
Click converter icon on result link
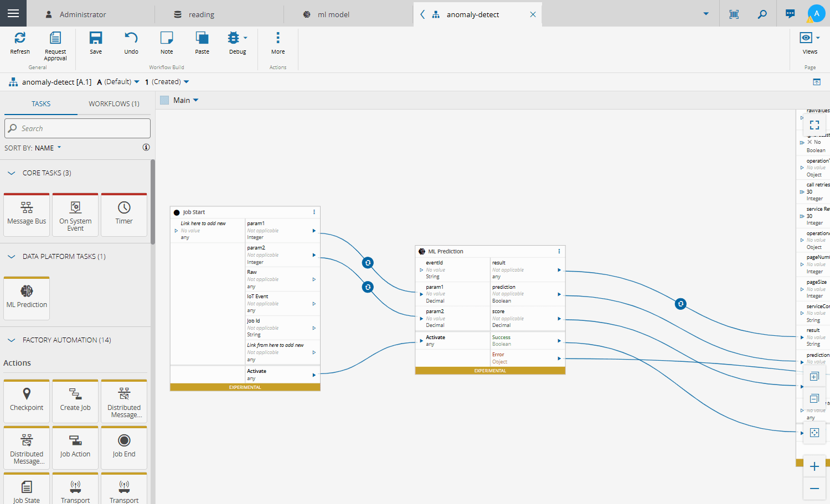pyautogui.click(x=681, y=304)
